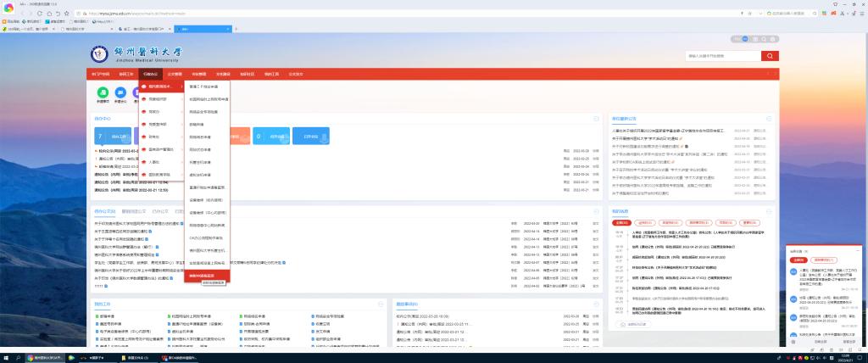
Task: Click the right arrow at the red nav bar end
Action: pyautogui.click(x=776, y=74)
